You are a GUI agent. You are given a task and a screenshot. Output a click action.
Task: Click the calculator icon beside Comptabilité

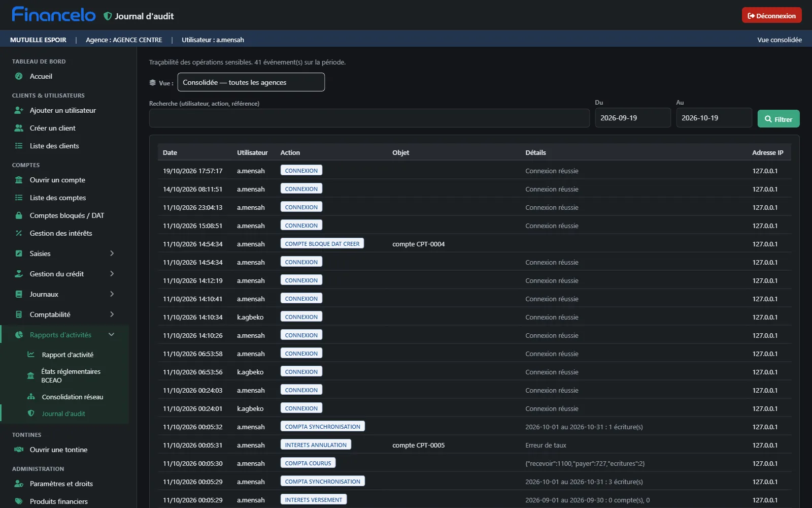coord(19,314)
